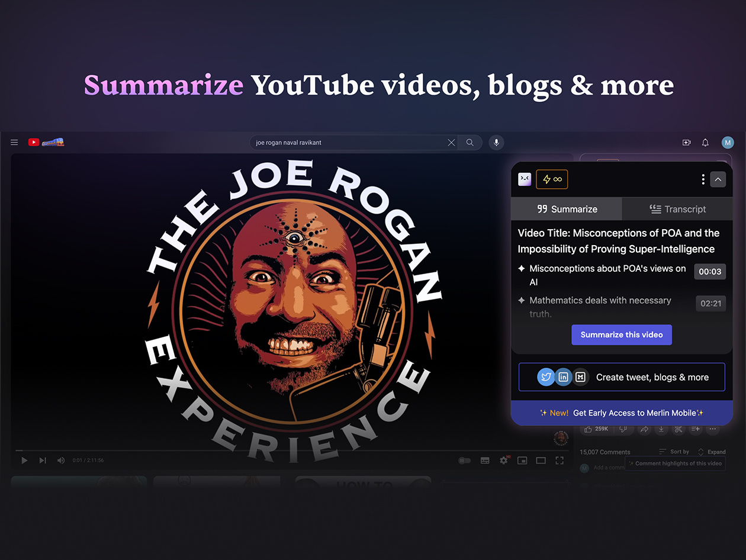
Task: Open more actions ellipsis below the video
Action: 713,429
